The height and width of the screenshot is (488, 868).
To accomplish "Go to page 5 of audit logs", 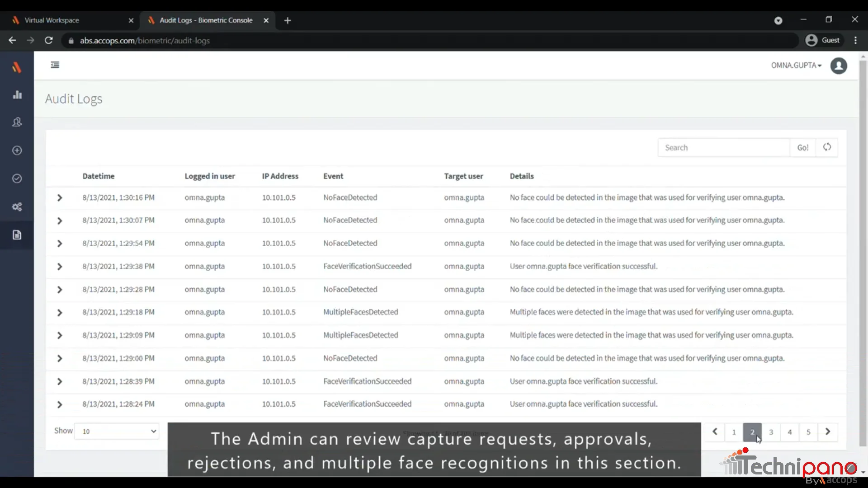I will pos(809,432).
